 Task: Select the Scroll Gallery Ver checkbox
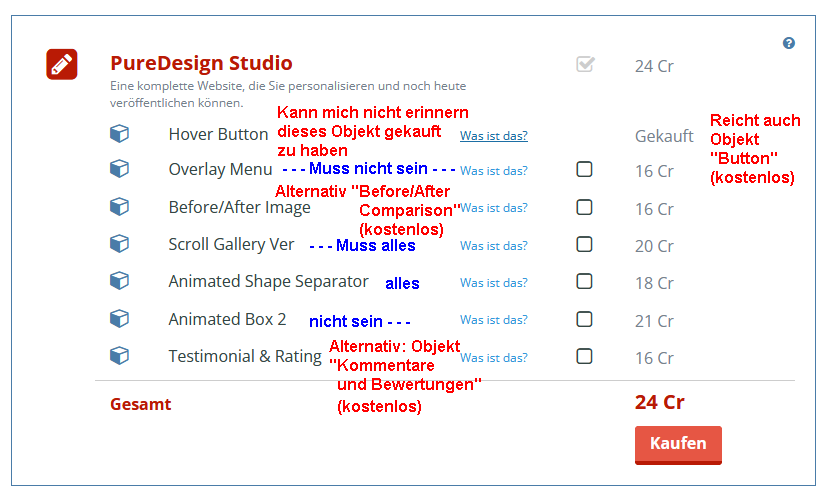(x=585, y=244)
